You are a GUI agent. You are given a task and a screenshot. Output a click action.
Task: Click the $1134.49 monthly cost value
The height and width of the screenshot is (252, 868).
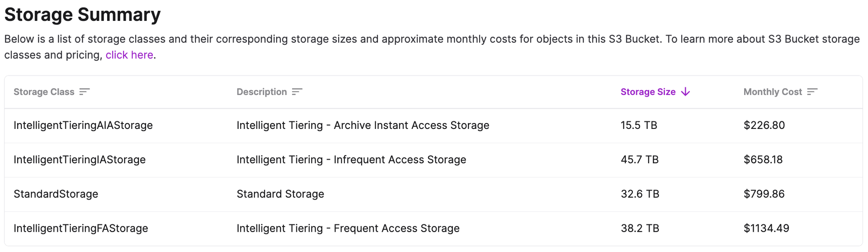click(x=766, y=228)
